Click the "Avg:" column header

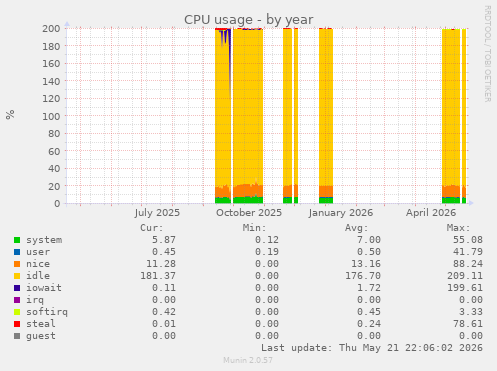(356, 228)
